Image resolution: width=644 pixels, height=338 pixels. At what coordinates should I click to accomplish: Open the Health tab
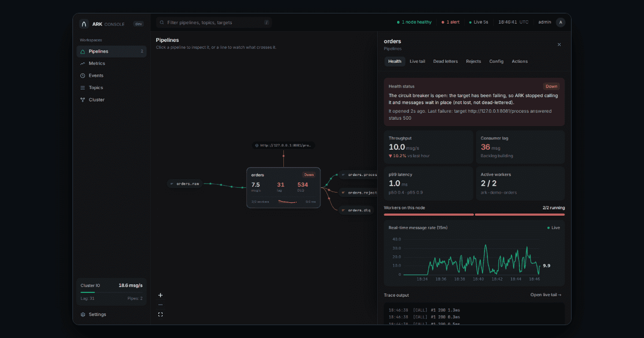coord(394,61)
